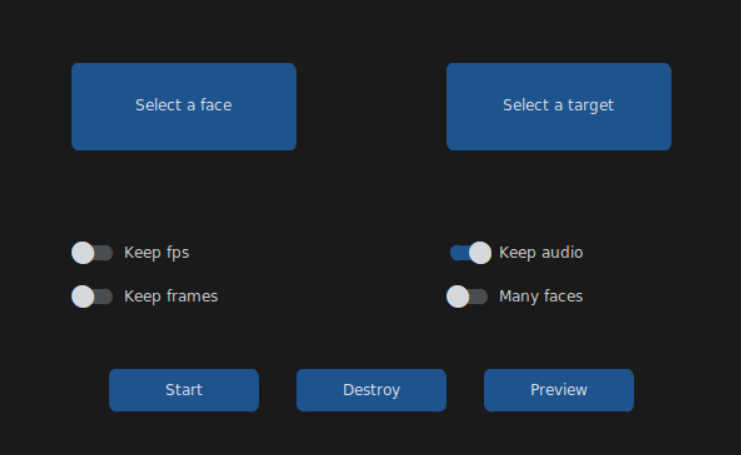Click the white knob of Keep audio toggle
741x455 pixels.
click(x=480, y=253)
